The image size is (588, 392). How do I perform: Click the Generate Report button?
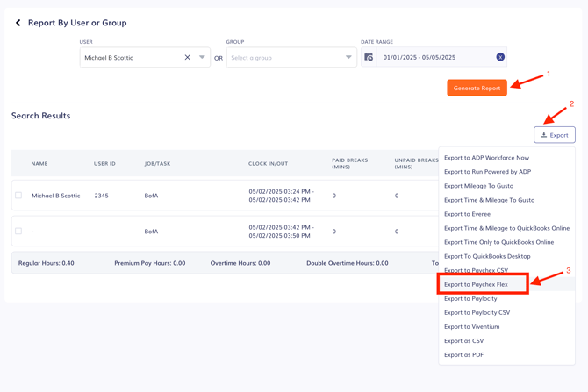477,88
